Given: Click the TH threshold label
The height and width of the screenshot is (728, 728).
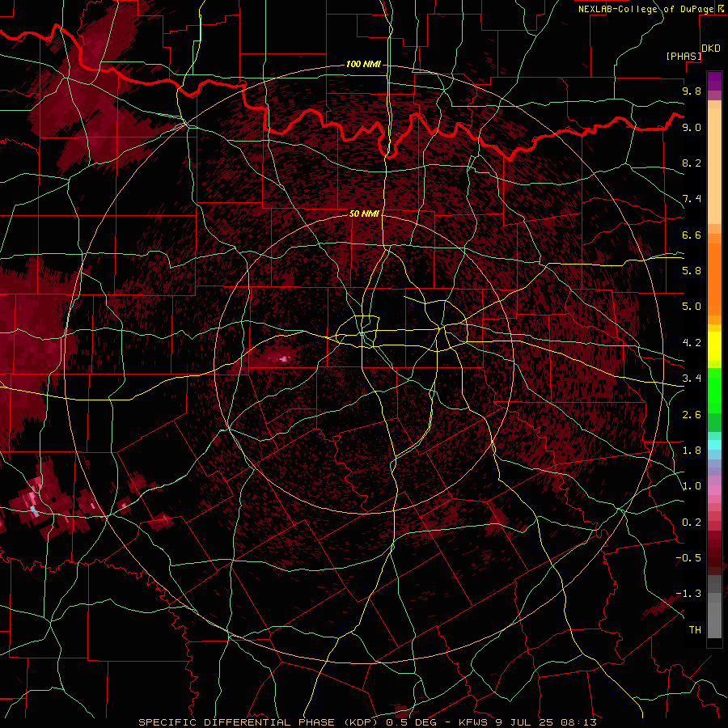Looking at the screenshot, I should click(x=695, y=629).
